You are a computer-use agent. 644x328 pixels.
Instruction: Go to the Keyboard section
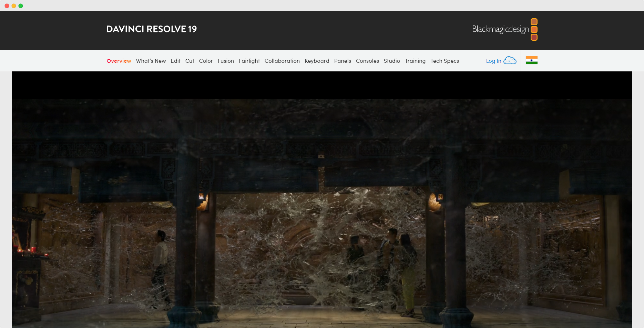[317, 61]
